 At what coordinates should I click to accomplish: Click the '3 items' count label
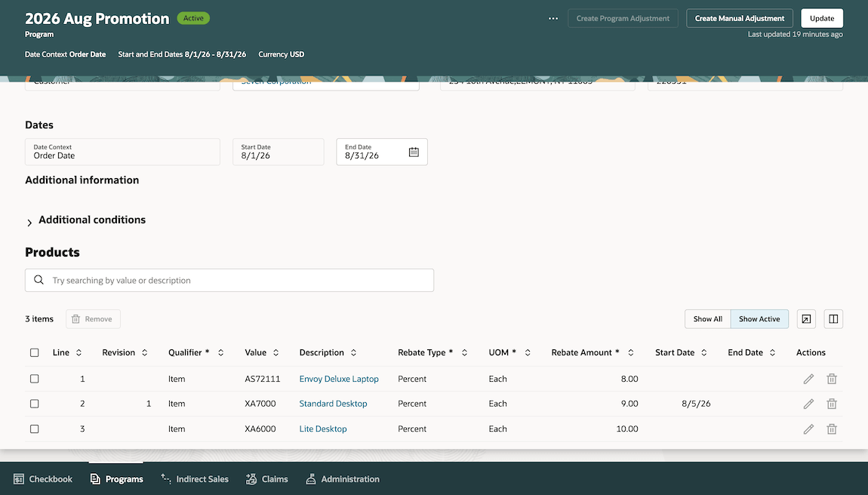[39, 319]
